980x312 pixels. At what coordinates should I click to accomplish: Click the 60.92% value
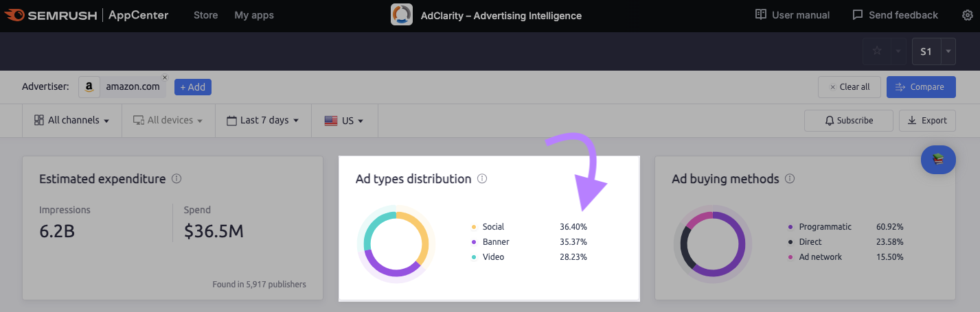pyautogui.click(x=890, y=227)
